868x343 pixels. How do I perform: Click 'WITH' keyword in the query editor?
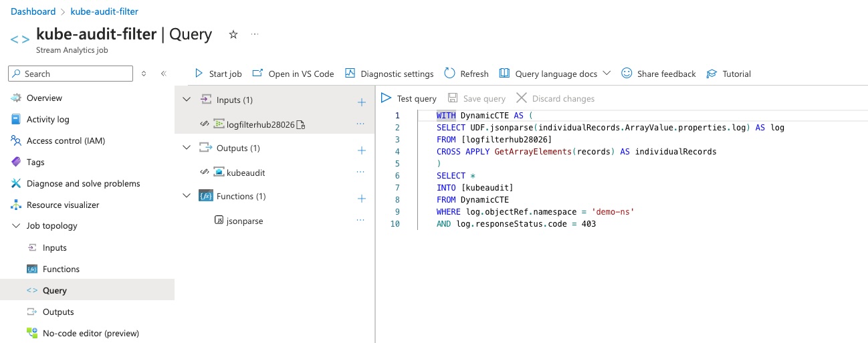pos(446,115)
